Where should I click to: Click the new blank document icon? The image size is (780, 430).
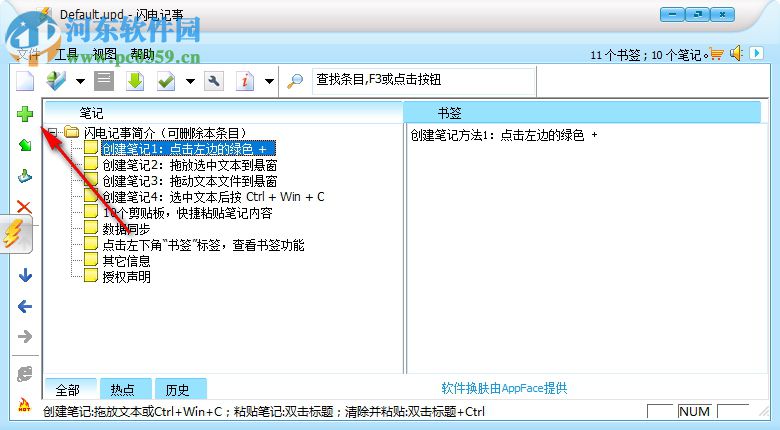(25, 81)
